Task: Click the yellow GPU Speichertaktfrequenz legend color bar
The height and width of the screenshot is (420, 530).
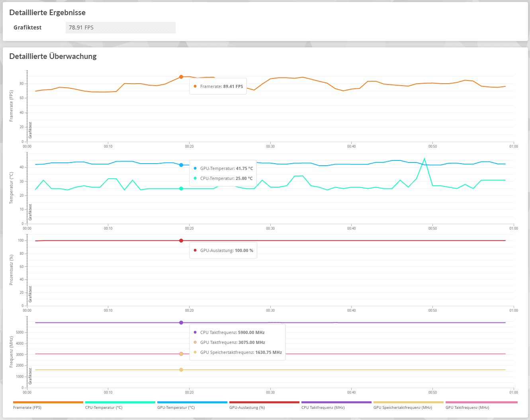Action: [x=408, y=402]
